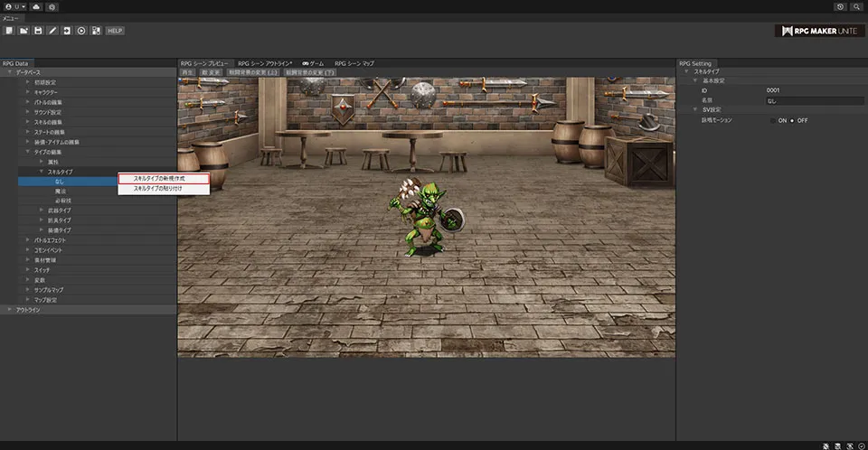Switch to the RPG シーン マップ tab
Screen dimensions: 868x450
tap(354, 63)
